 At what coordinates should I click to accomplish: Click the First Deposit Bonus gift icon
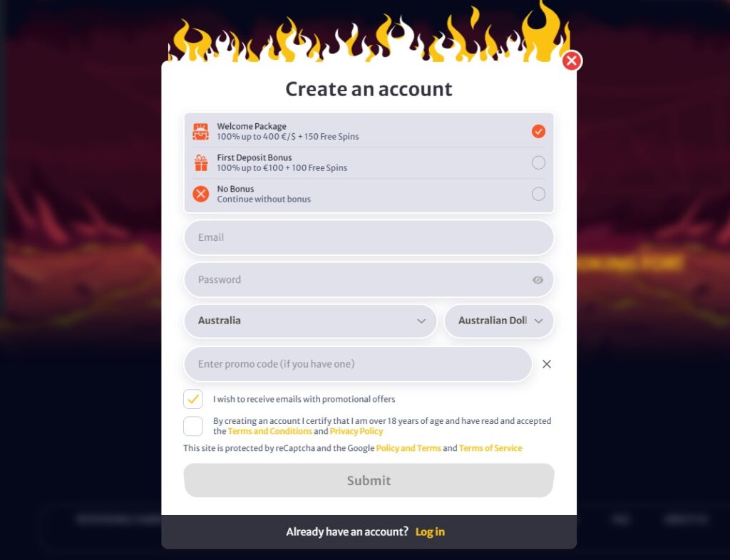[x=201, y=162]
